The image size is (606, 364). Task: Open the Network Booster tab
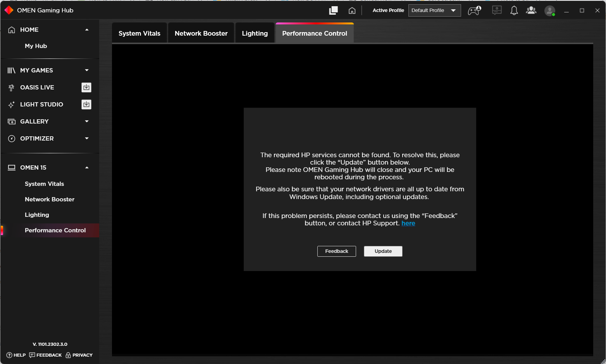201,33
